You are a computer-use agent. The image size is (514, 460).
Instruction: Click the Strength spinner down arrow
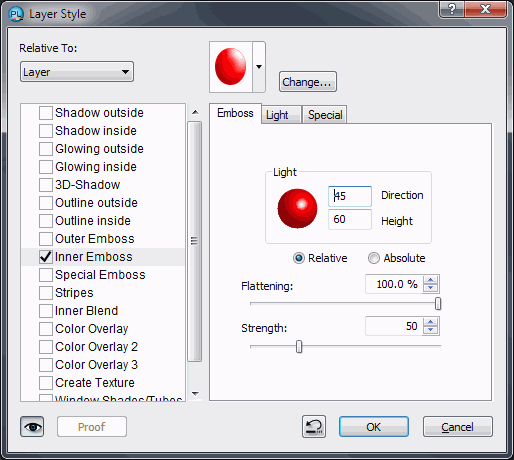pyautogui.click(x=431, y=330)
